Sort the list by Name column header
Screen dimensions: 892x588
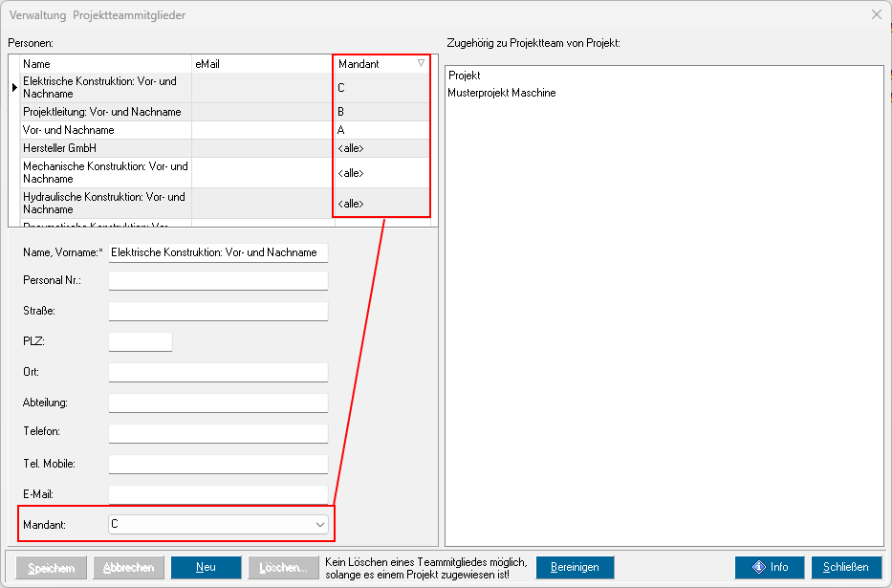tap(105, 64)
